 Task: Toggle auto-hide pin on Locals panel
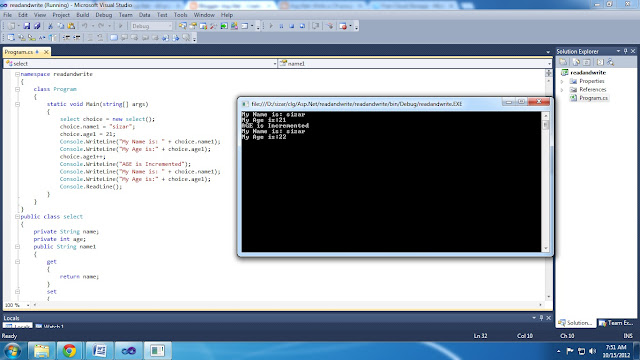point(541,318)
